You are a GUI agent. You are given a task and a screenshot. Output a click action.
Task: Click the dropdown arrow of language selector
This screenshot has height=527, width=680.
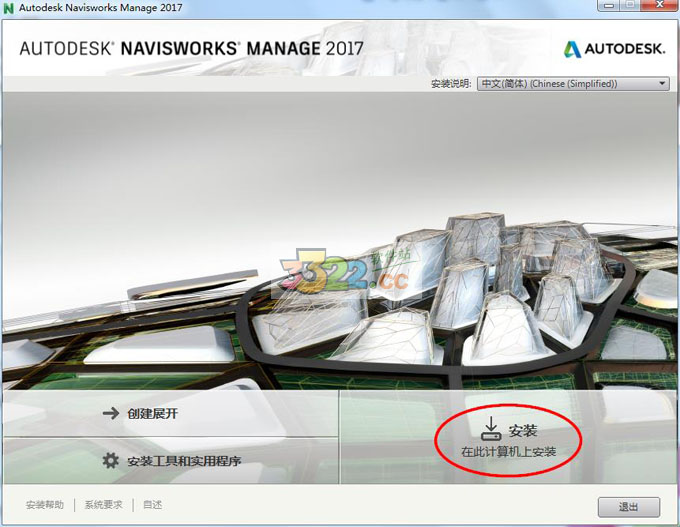pyautogui.click(x=662, y=83)
